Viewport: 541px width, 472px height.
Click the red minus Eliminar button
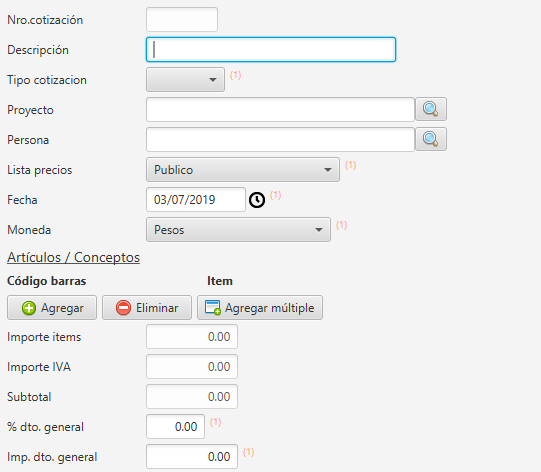[x=147, y=307]
